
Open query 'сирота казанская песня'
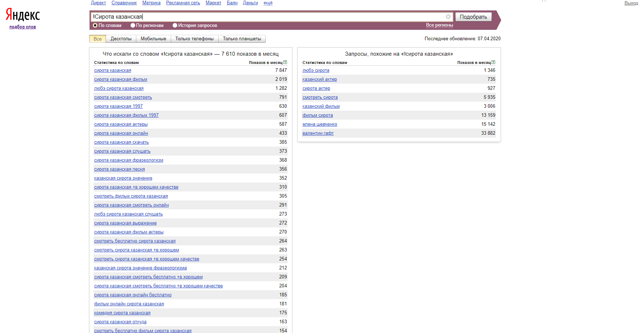click(x=119, y=169)
